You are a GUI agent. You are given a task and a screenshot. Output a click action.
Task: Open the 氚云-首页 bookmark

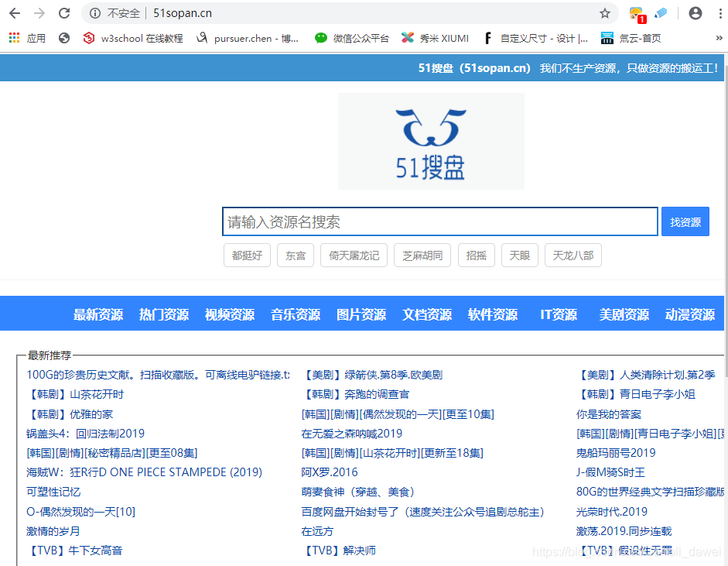tap(631, 38)
